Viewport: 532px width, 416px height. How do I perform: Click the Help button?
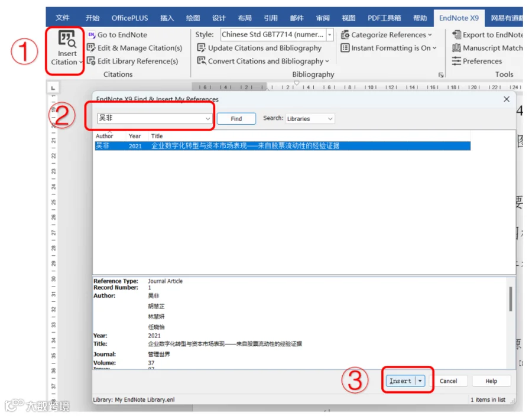(491, 381)
